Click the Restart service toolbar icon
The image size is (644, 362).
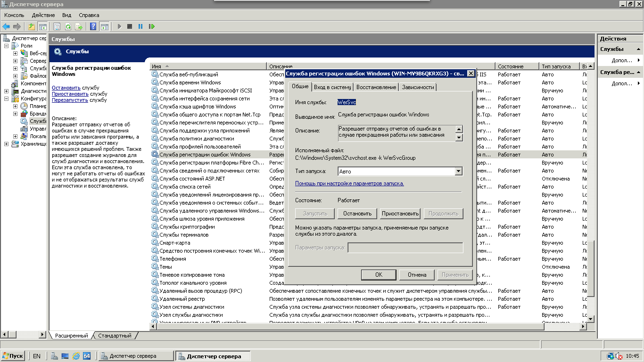151,26
